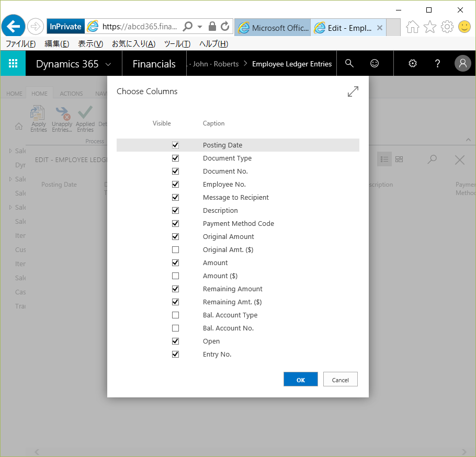Enable the Bal. Account No. checkbox

tap(175, 328)
